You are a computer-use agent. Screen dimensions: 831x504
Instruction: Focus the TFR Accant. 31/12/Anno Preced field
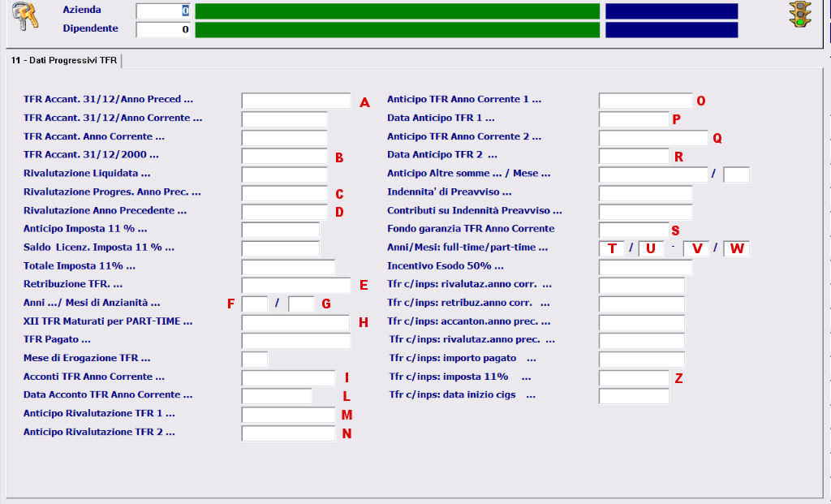pos(295,101)
